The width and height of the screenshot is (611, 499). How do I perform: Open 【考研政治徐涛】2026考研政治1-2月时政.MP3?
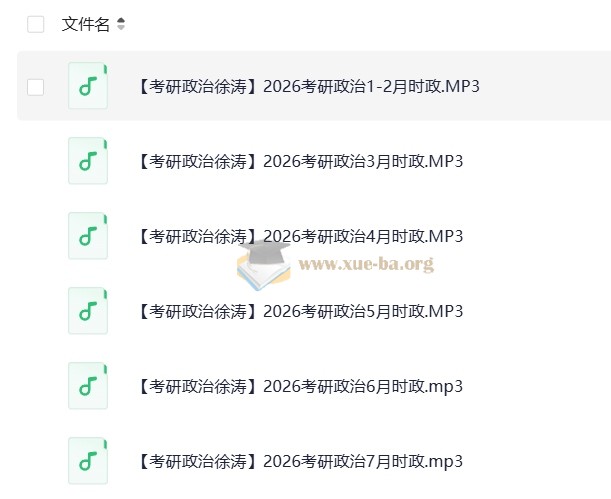(x=307, y=86)
